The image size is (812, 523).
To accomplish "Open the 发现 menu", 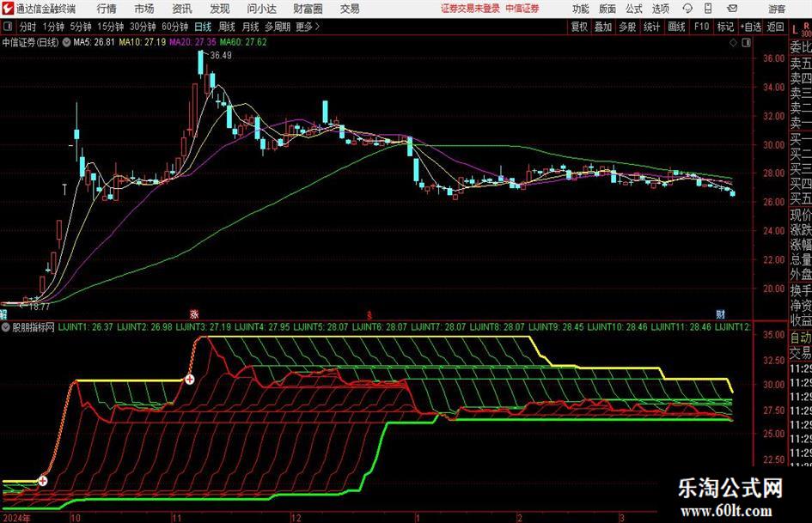I will pyautogui.click(x=220, y=9).
